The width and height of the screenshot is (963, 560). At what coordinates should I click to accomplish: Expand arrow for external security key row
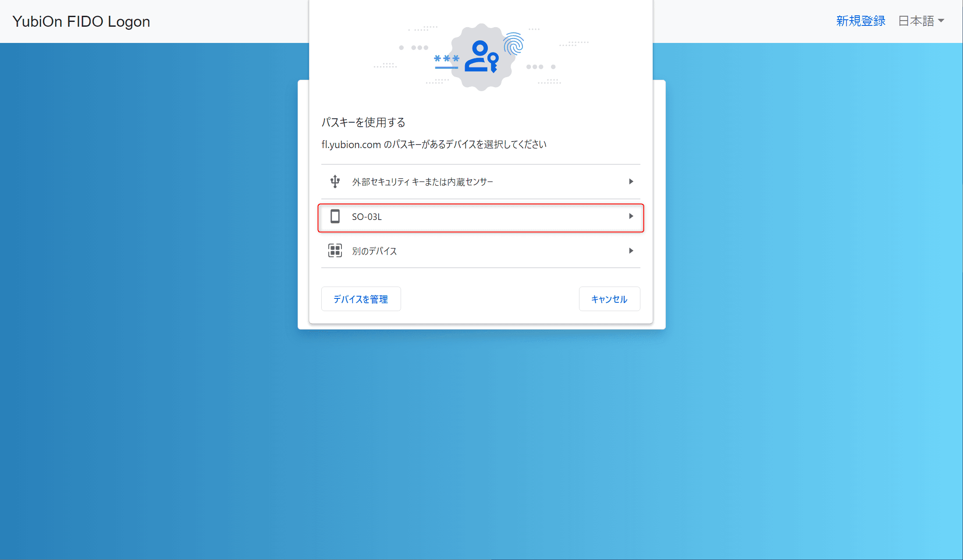tap(631, 181)
